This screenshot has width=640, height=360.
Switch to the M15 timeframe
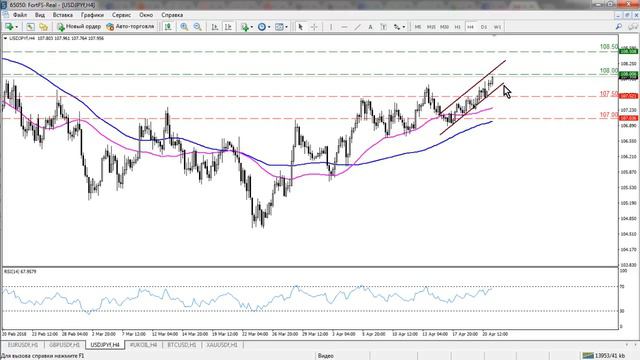point(431,27)
